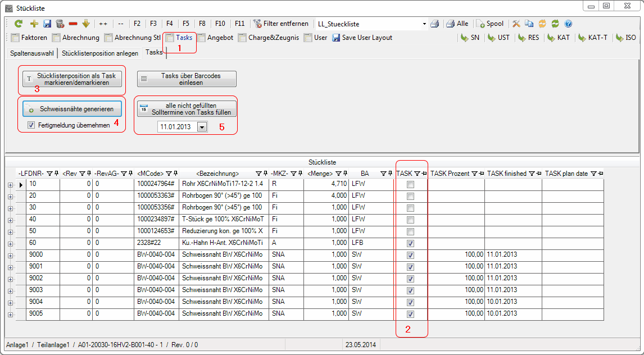Click the blue help question mark icon
Viewport: 644px width, 355px height.
[568, 24]
